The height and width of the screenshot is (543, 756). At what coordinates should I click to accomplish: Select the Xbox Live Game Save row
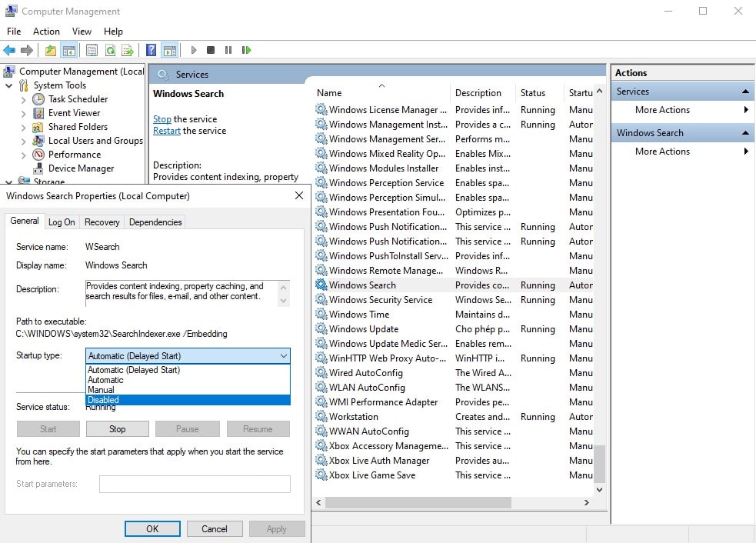[x=453, y=475]
